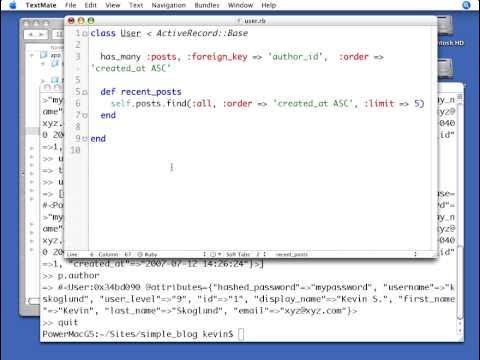Click the back arrow in the project window
The image size is (480, 360).
[31, 34]
